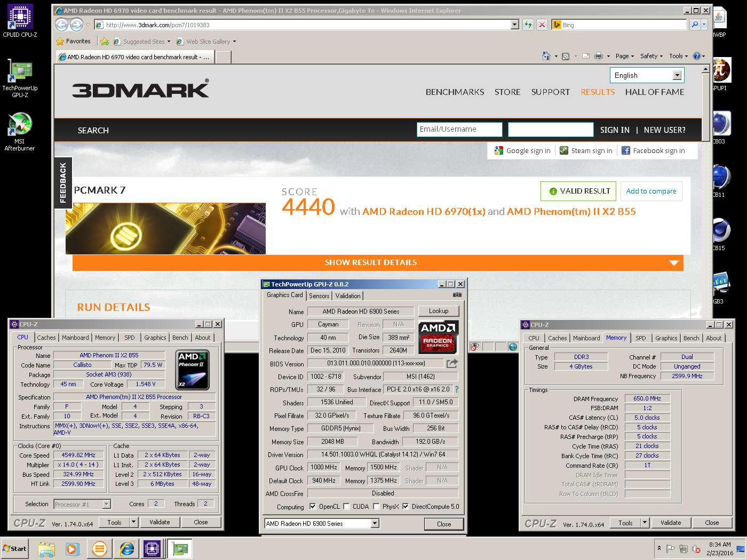Click Validate in the left CPU-Z window
Image resolution: width=747 pixels, height=560 pixels.
[x=160, y=522]
